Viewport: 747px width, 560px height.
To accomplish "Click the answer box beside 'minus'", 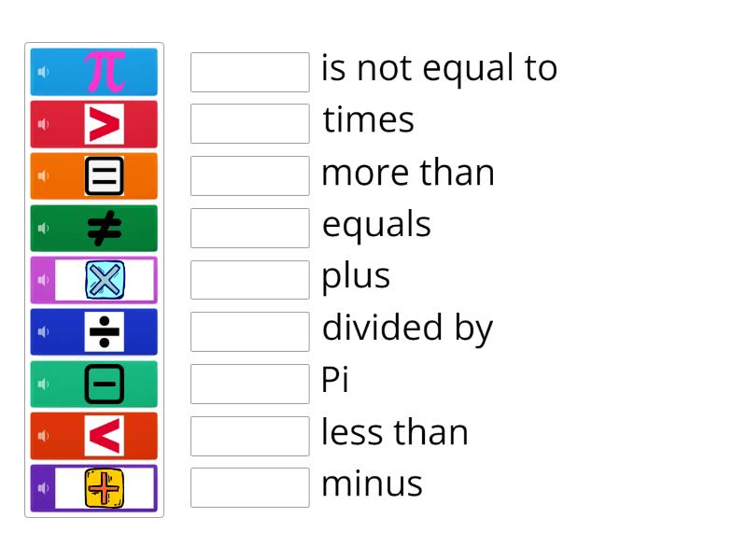I will point(249,487).
